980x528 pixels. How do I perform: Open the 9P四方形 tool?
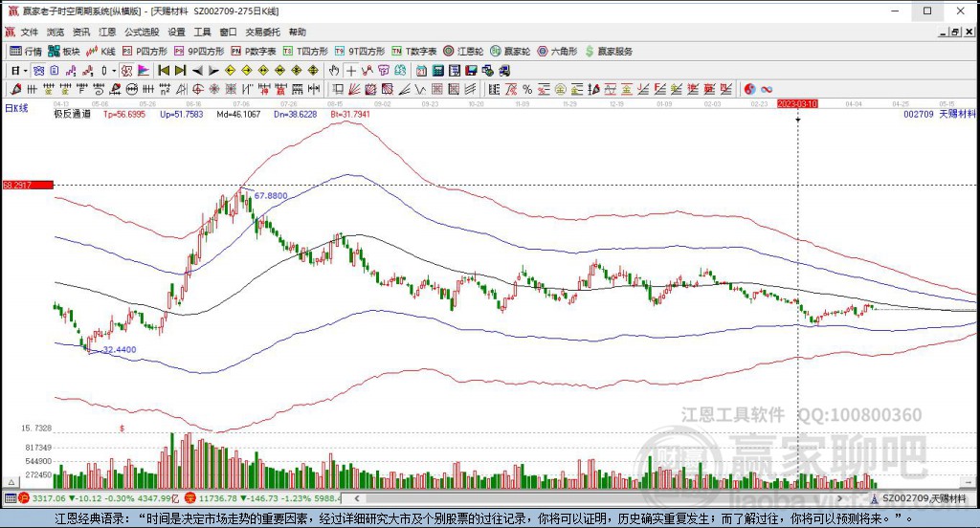coord(199,52)
